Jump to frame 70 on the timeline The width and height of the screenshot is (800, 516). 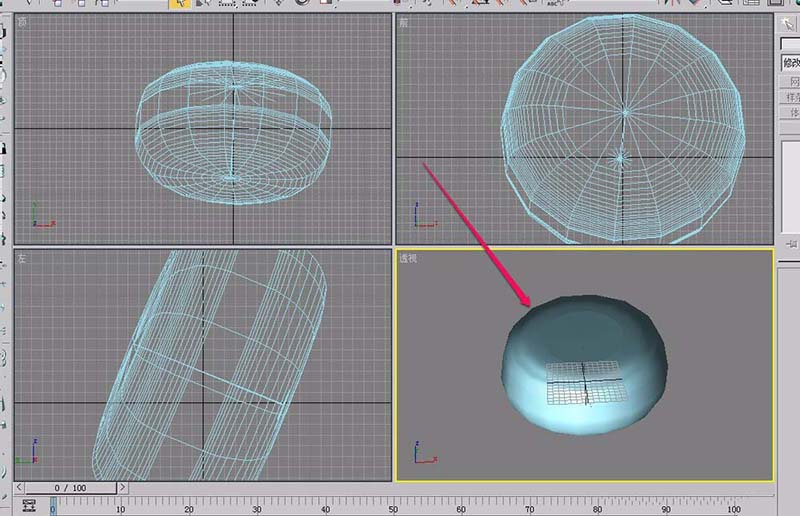click(x=529, y=509)
